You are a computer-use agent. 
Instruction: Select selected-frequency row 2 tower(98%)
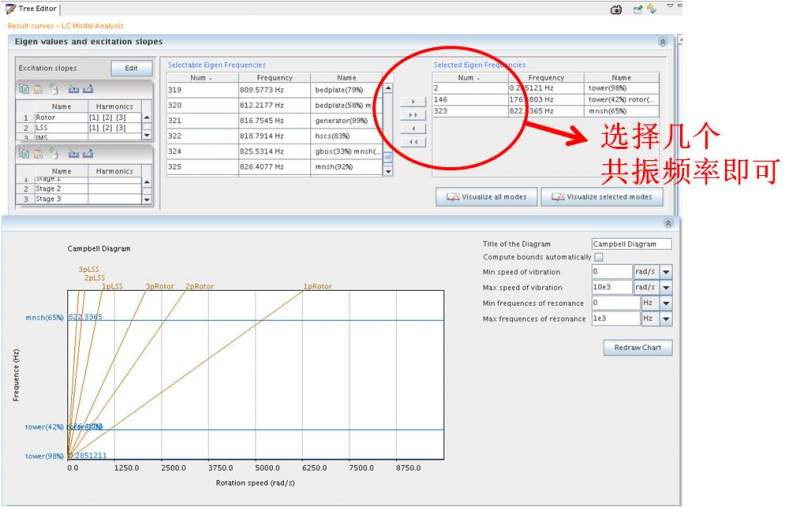(546, 88)
